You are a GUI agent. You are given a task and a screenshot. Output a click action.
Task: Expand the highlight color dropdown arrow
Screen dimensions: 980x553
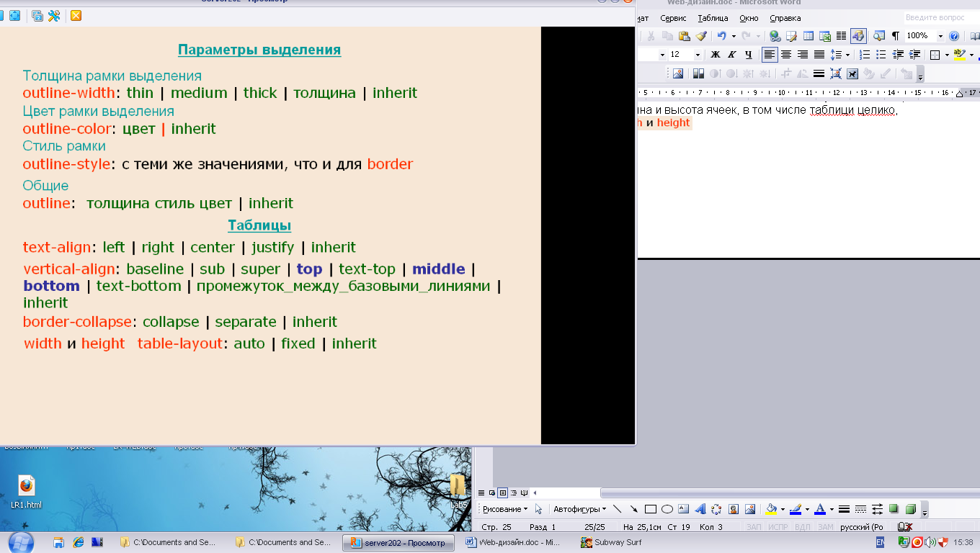coord(971,55)
